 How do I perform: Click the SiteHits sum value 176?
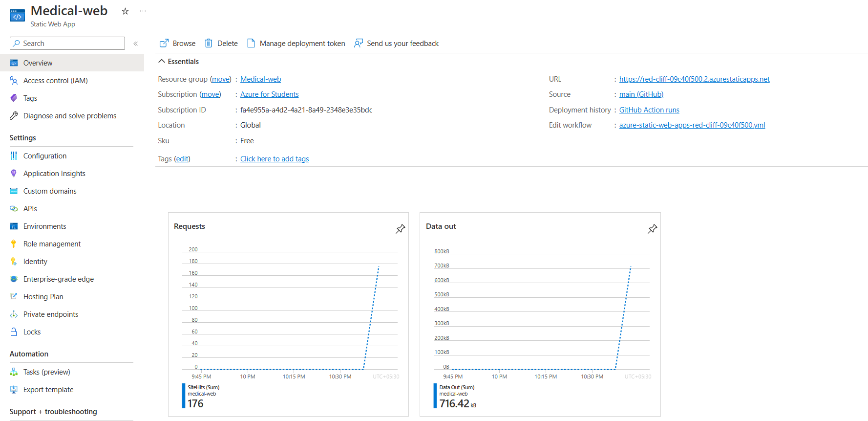(x=195, y=403)
